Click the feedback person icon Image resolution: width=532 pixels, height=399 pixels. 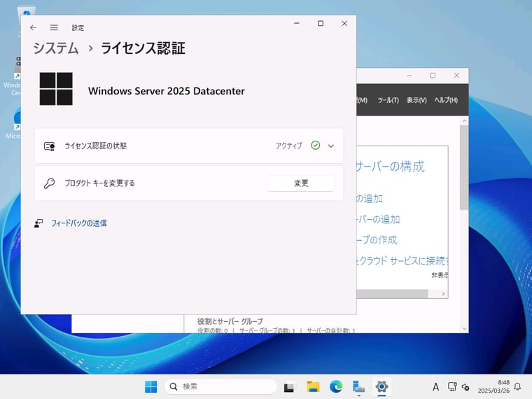pos(38,223)
